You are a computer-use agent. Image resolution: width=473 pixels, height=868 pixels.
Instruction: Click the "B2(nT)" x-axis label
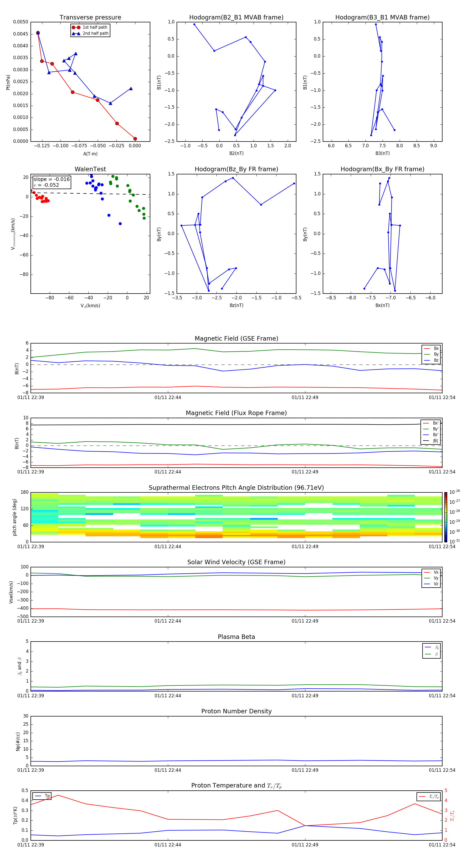click(x=236, y=153)
